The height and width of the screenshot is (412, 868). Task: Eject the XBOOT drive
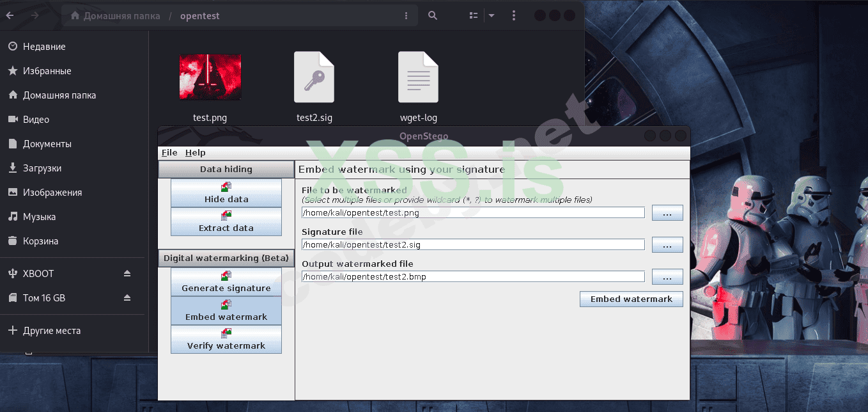click(x=127, y=274)
